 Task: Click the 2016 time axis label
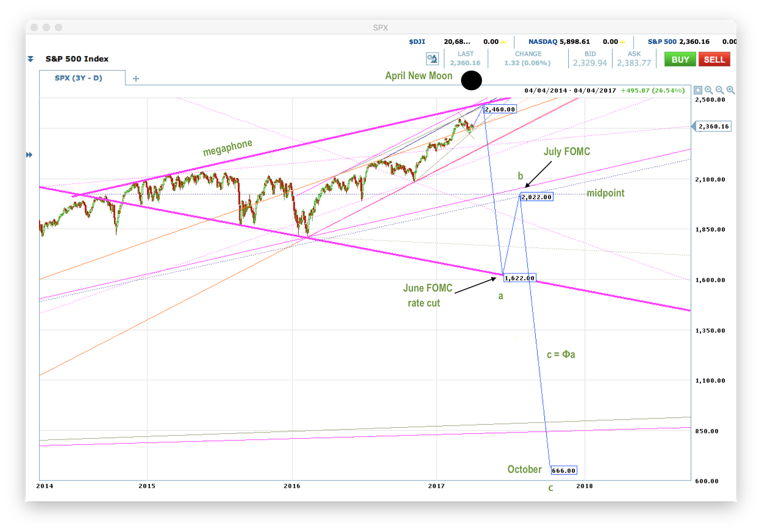tap(292, 486)
